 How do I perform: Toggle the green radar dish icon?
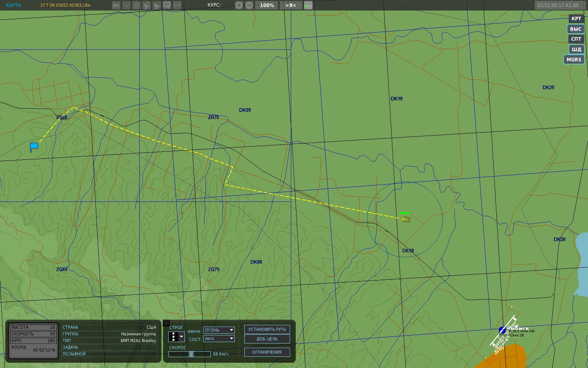pos(147,5)
